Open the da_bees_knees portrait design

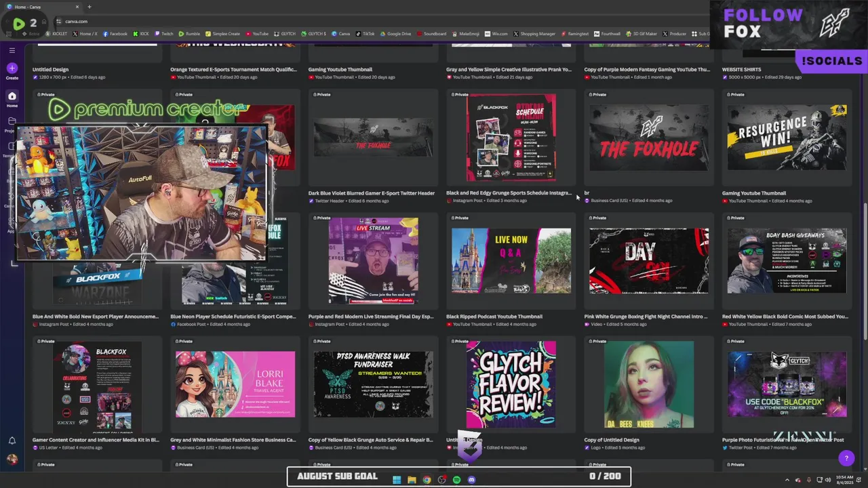[649, 384]
